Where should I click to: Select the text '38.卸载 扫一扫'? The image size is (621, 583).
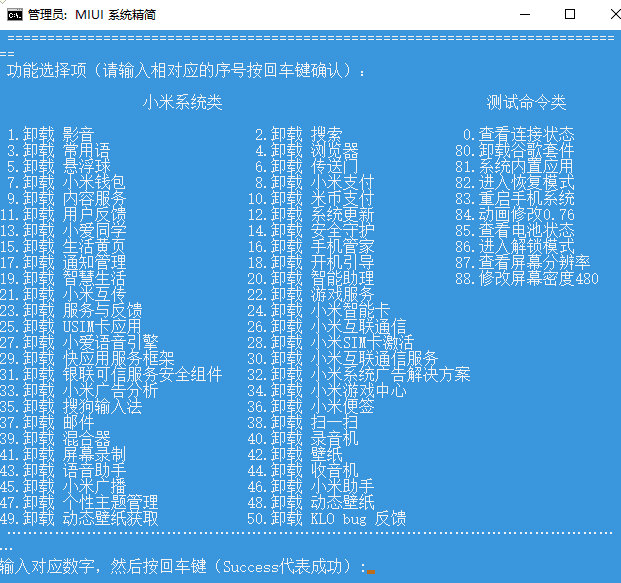coord(303,423)
